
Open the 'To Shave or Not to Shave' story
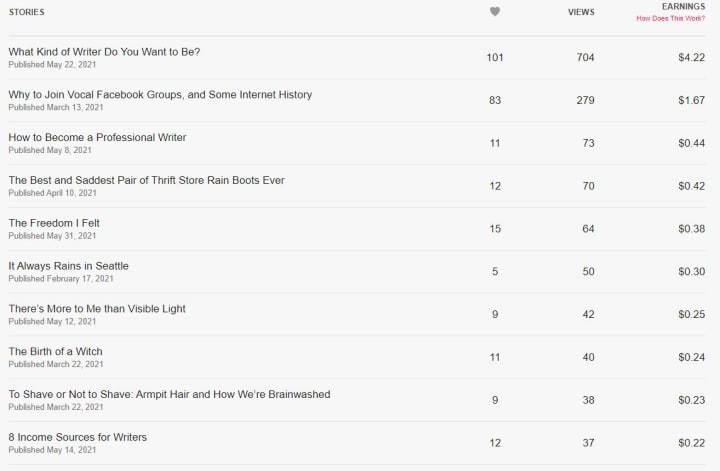click(x=169, y=394)
